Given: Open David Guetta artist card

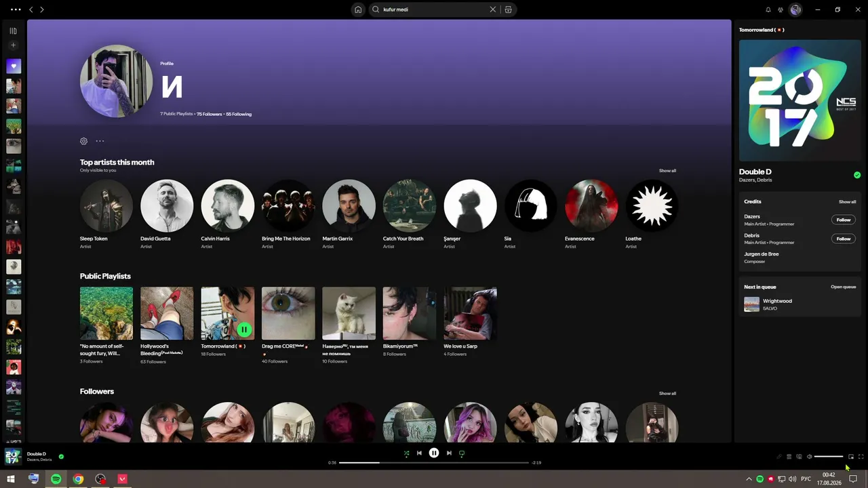Looking at the screenshot, I should 167,214.
